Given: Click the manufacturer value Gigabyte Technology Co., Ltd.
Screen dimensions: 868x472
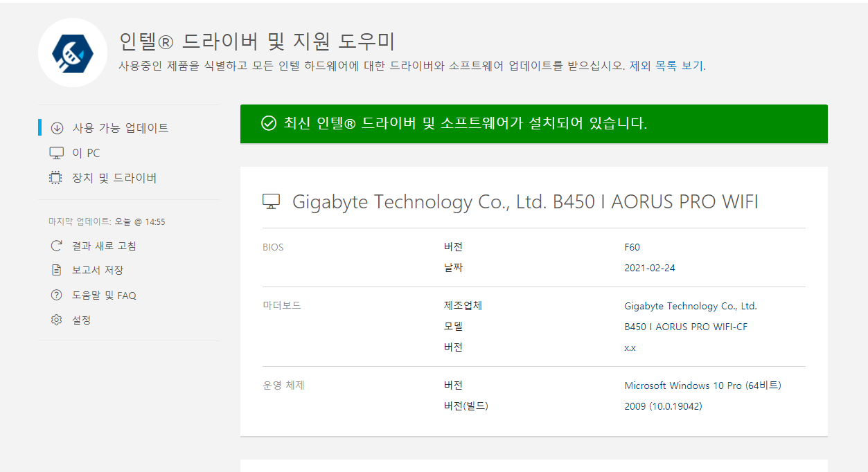Looking at the screenshot, I should [x=691, y=306].
